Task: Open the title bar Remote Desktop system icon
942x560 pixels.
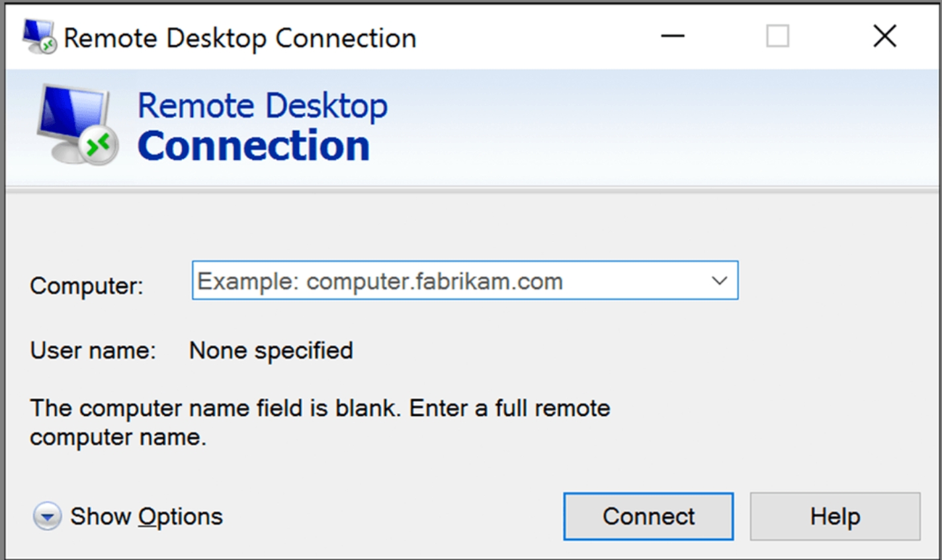Action: tap(39, 37)
